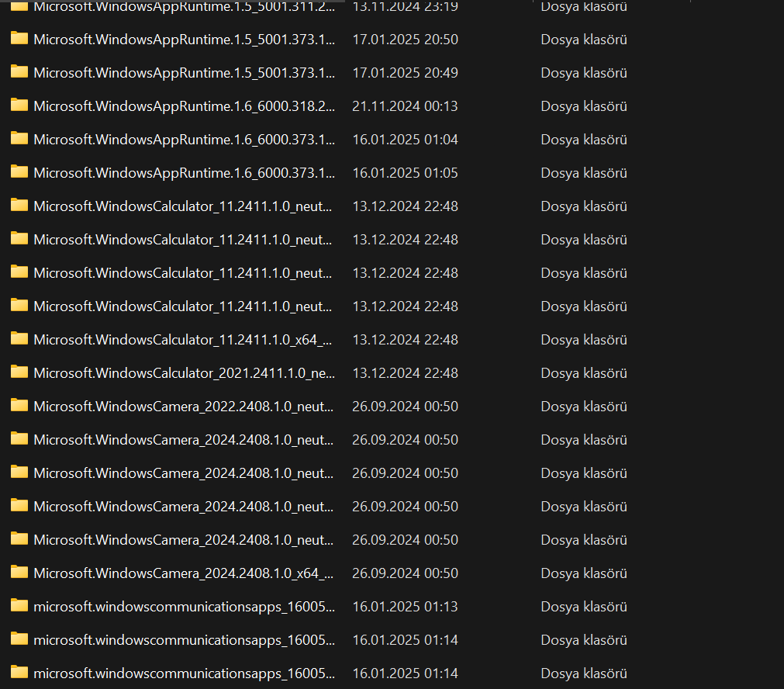Click date cell 16.01.2025 01:04

coord(405,140)
